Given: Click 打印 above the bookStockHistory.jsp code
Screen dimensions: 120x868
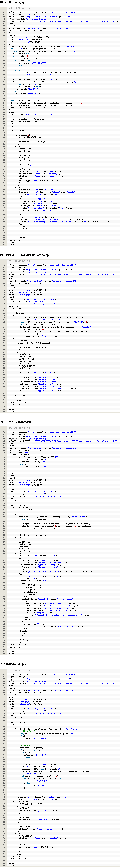Looking at the screenshot, I should pos(28,261).
